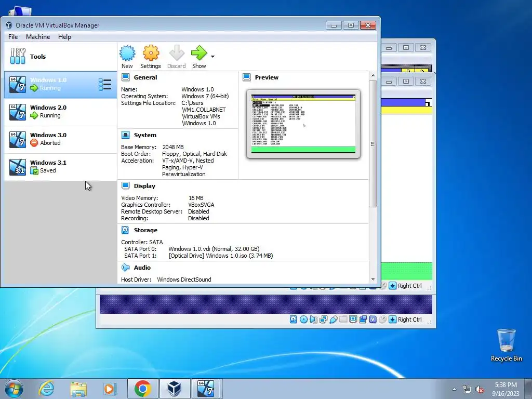Open the Help menu
The image size is (532, 399).
click(x=64, y=37)
